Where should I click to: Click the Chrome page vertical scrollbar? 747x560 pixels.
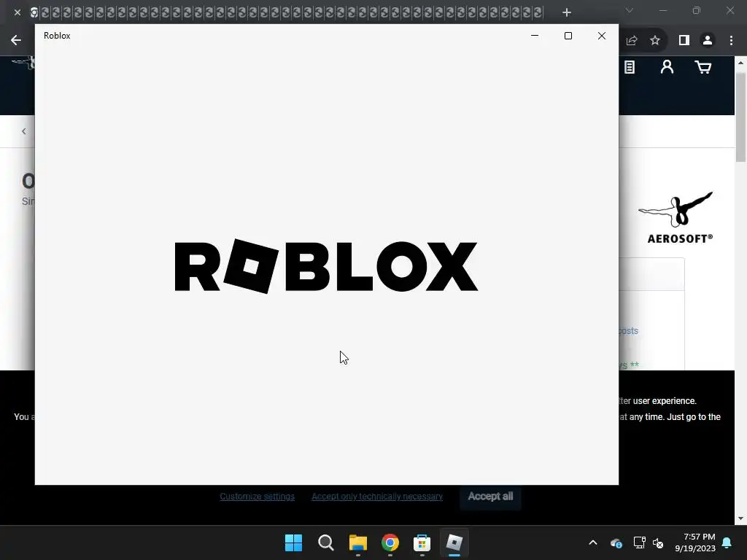pyautogui.click(x=741, y=117)
